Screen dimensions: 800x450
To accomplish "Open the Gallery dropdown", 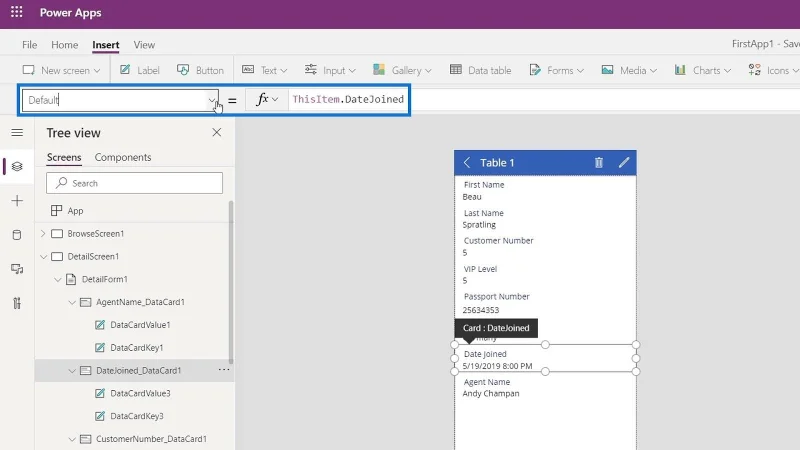I will point(402,70).
